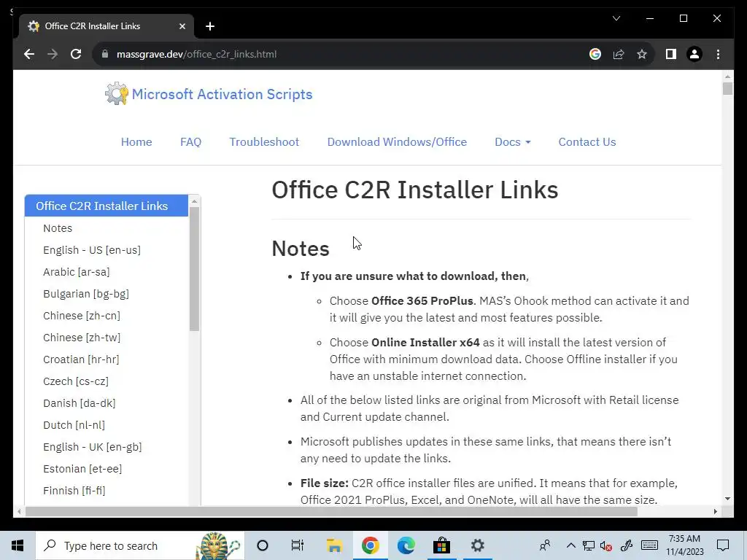The height and width of the screenshot is (560, 747).
Task: Open the notification center icon
Action: point(723,545)
